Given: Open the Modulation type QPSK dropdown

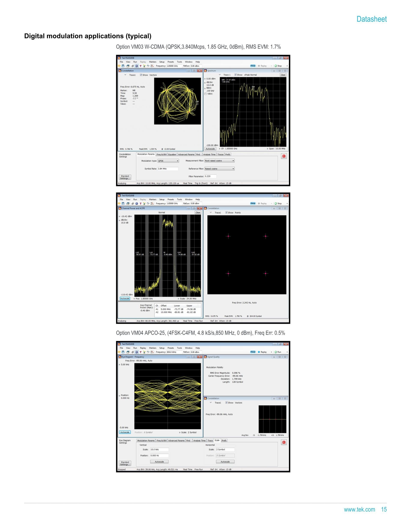Looking at the screenshot, I should pos(168,161).
